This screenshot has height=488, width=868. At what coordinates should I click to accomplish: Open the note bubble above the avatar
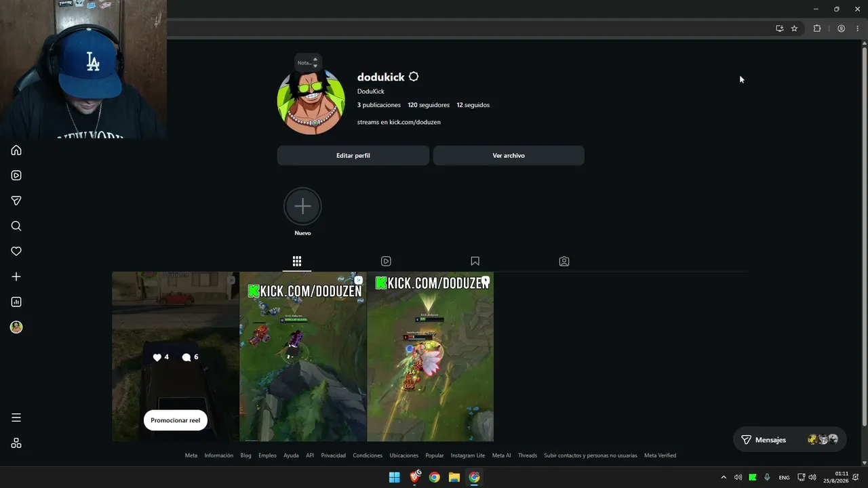308,62
